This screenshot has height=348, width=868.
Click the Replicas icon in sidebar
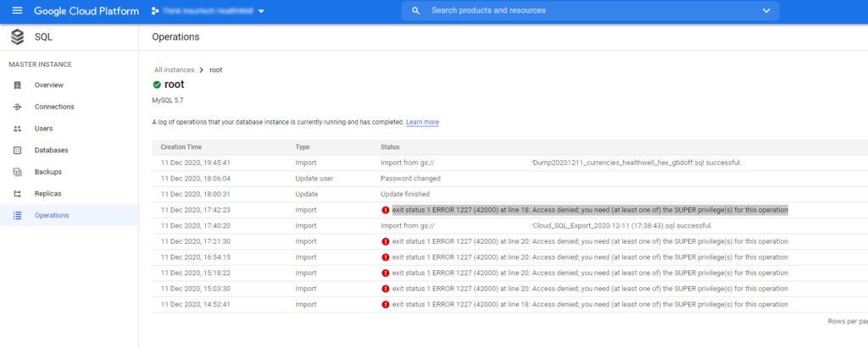point(17,194)
